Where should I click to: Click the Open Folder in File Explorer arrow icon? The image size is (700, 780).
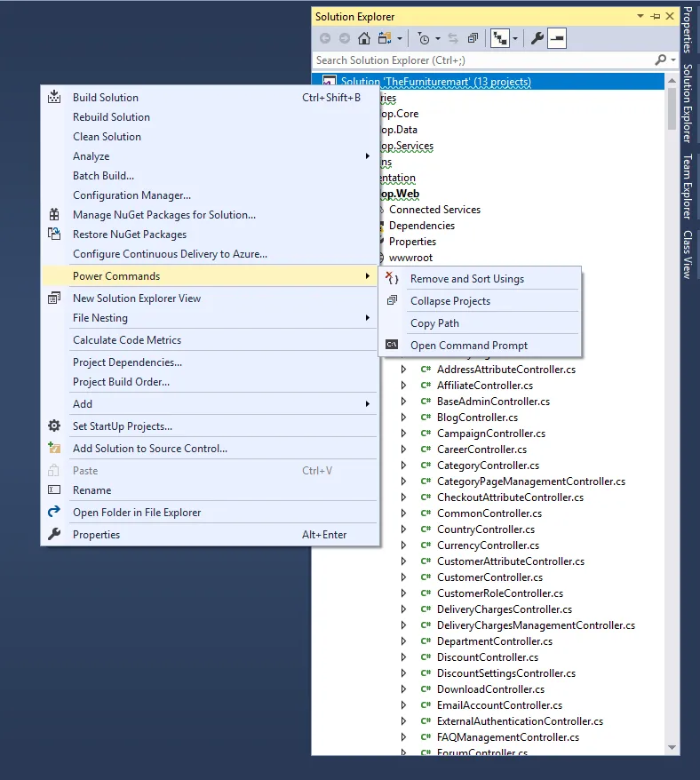click(x=53, y=512)
